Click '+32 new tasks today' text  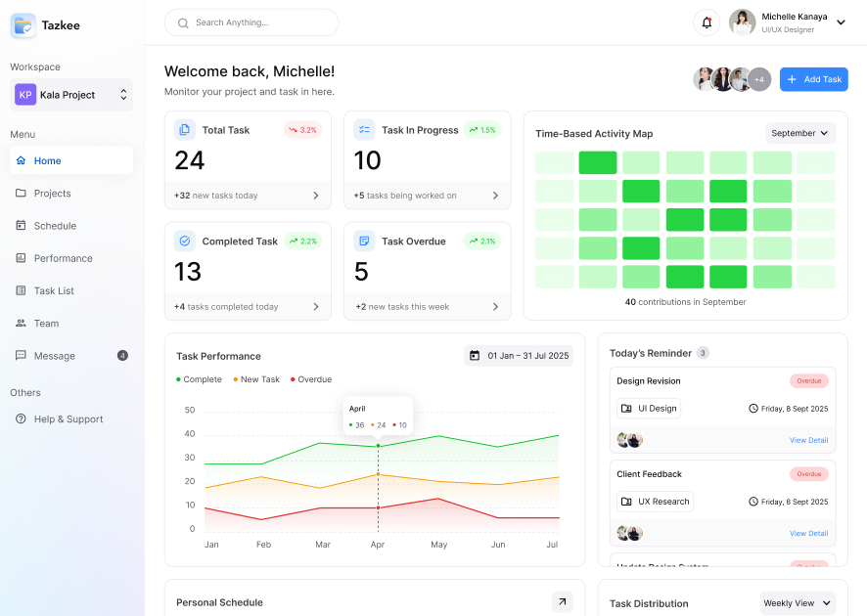pos(215,196)
